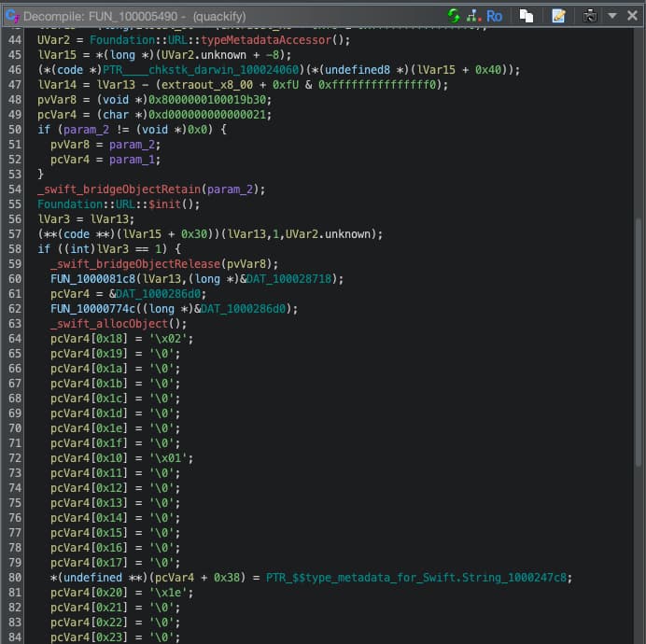Select the FUN_10000774c function call

[90, 309]
